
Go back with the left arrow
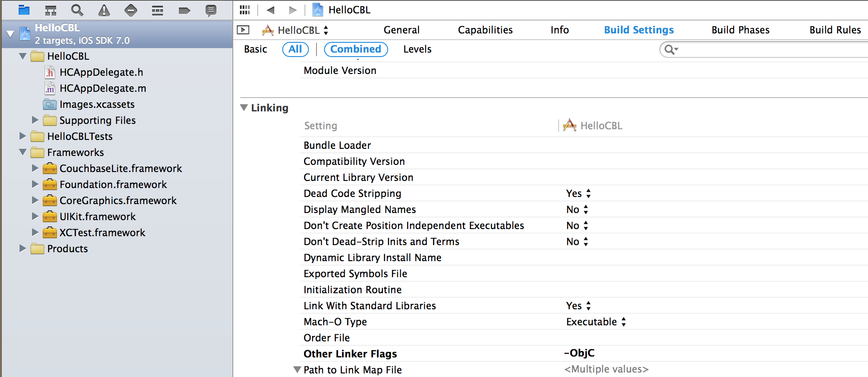270,10
